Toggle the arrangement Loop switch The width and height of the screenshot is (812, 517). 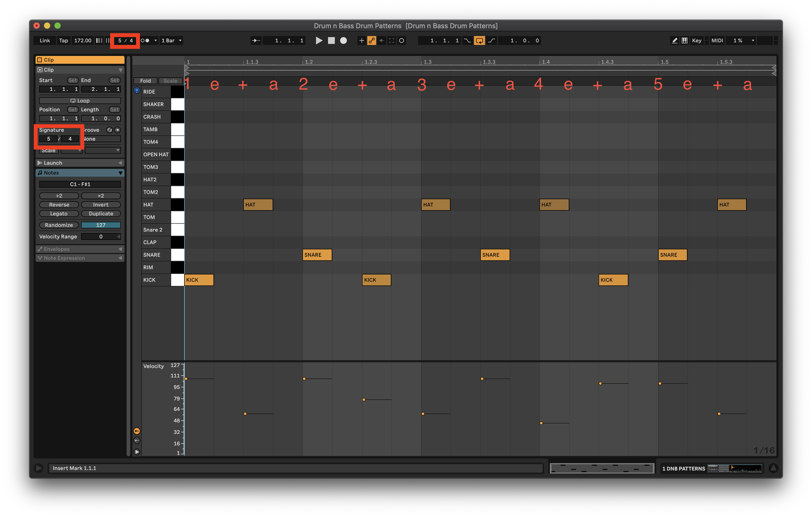click(479, 41)
